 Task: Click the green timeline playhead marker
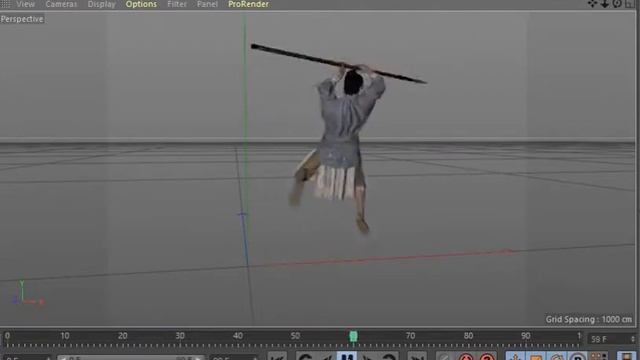[353, 336]
